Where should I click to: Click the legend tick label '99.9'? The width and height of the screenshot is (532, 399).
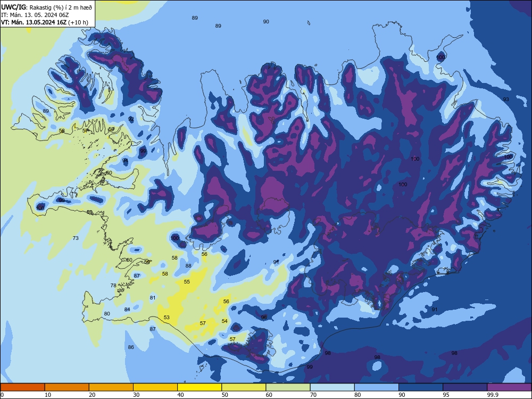pos(492,395)
